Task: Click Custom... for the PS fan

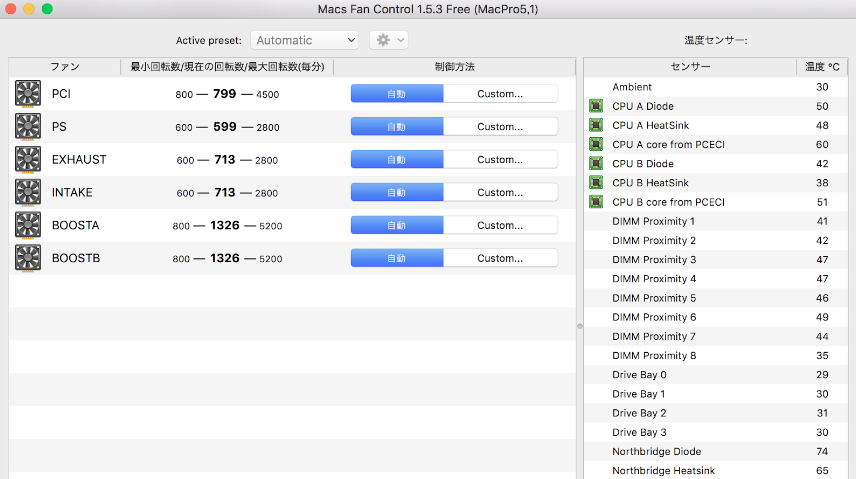Action: 500,127
